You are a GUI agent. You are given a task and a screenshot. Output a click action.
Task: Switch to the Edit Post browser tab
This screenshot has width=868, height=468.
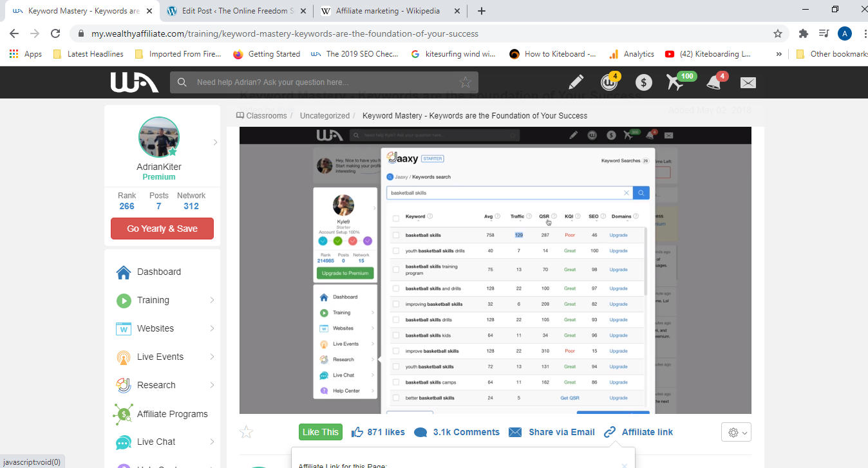coord(236,11)
